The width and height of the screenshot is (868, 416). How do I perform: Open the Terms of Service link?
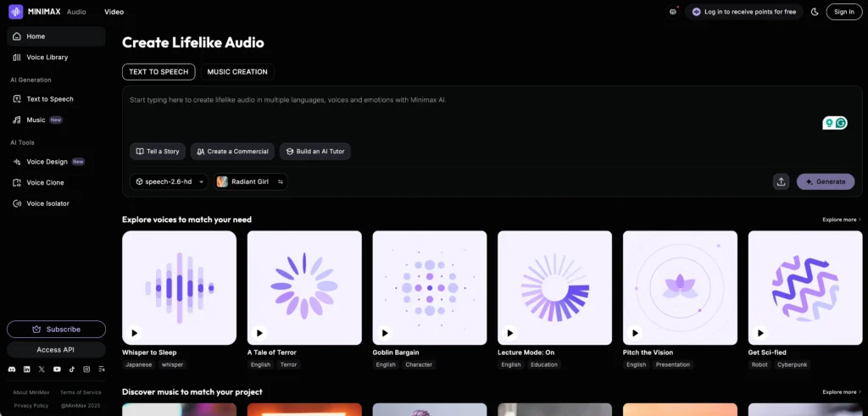81,392
